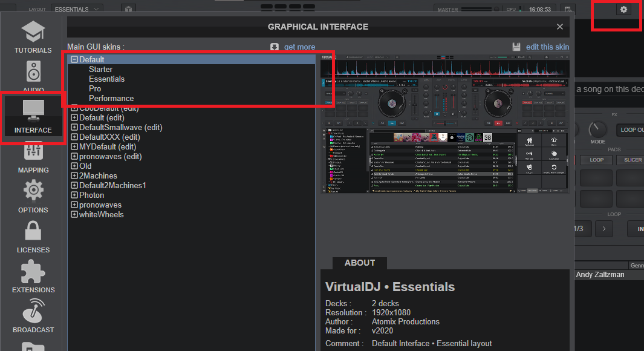
Task: Expand the Old skin node
Action: pyautogui.click(x=74, y=166)
